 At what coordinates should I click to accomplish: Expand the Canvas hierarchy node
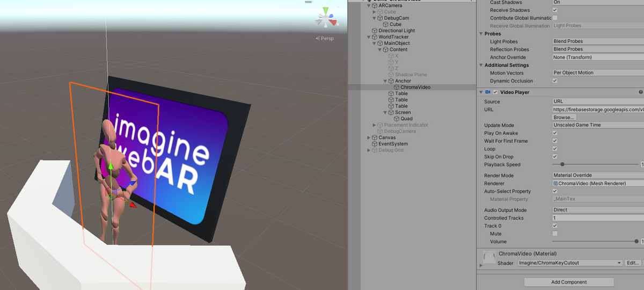(369, 137)
